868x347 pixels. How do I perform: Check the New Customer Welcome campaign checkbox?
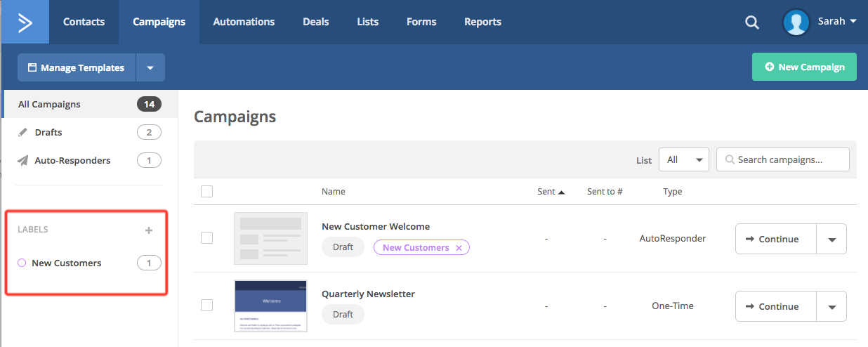206,238
